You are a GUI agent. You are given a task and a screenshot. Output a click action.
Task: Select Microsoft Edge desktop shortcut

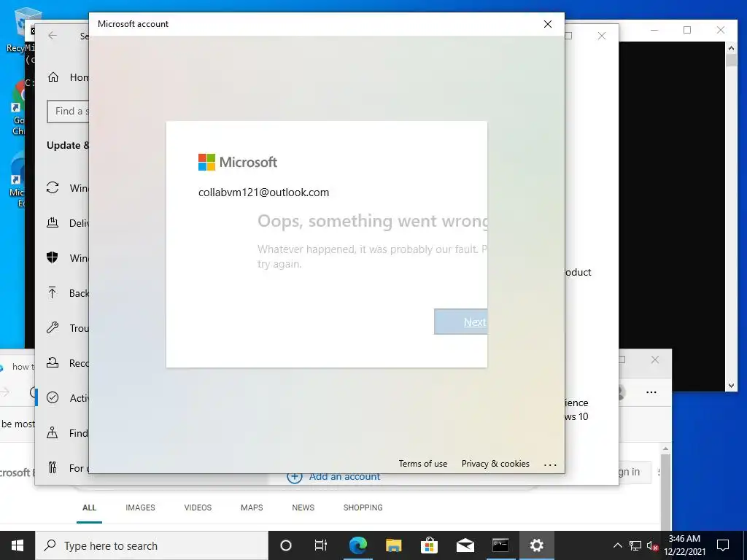pyautogui.click(x=18, y=181)
